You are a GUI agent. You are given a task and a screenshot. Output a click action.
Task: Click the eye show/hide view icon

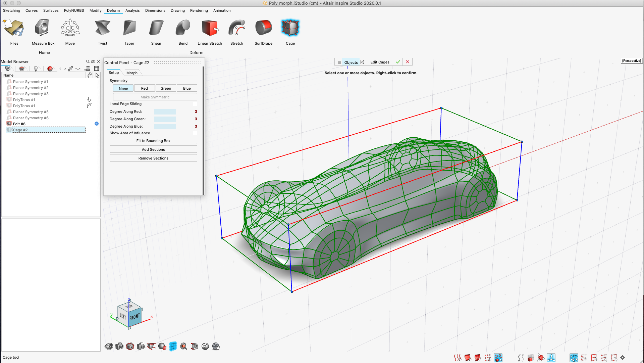point(109,346)
